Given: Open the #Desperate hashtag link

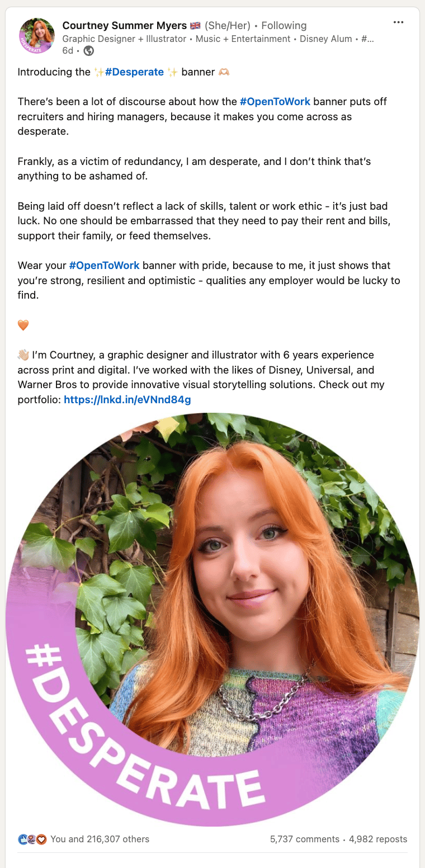Looking at the screenshot, I should pyautogui.click(x=134, y=72).
